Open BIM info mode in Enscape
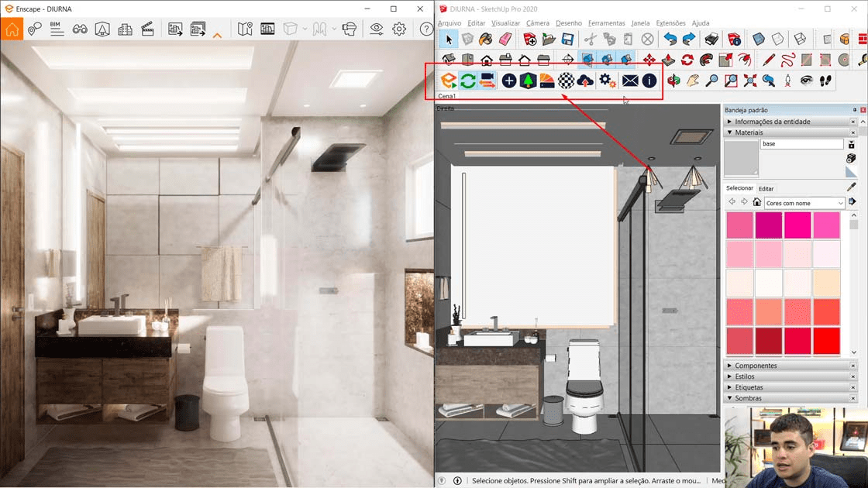Screen dimensions: 868x488 57,29
